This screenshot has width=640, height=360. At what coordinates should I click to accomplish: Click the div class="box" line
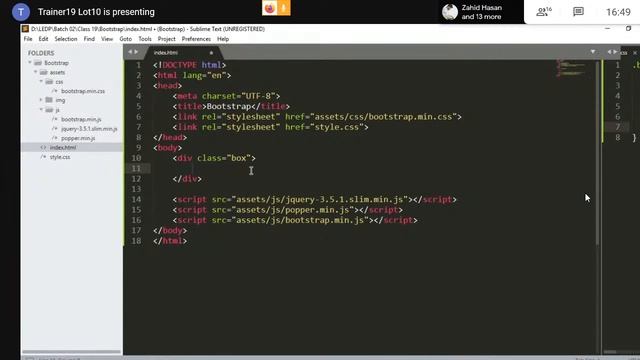coord(214,158)
